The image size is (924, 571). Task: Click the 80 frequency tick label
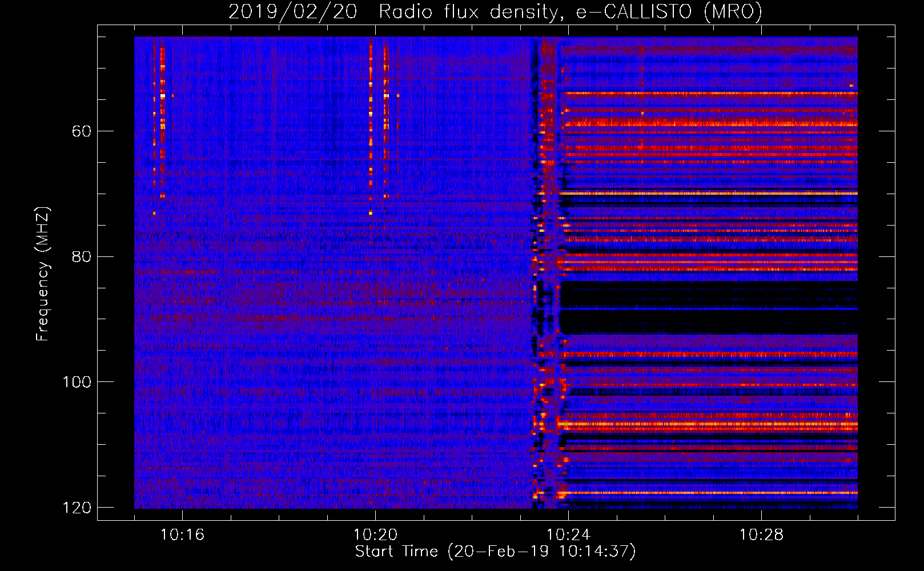pos(81,256)
